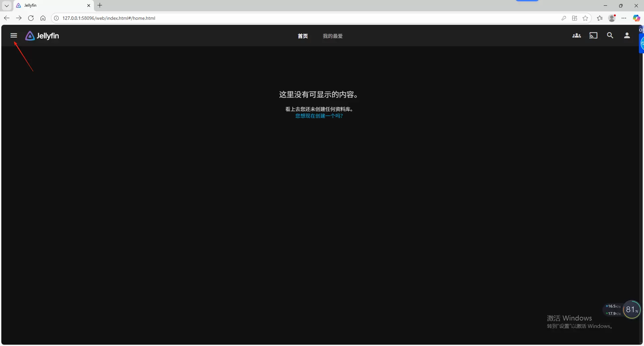Expand the tab list dropdown arrow
This screenshot has height=346, width=644.
[x=6, y=6]
